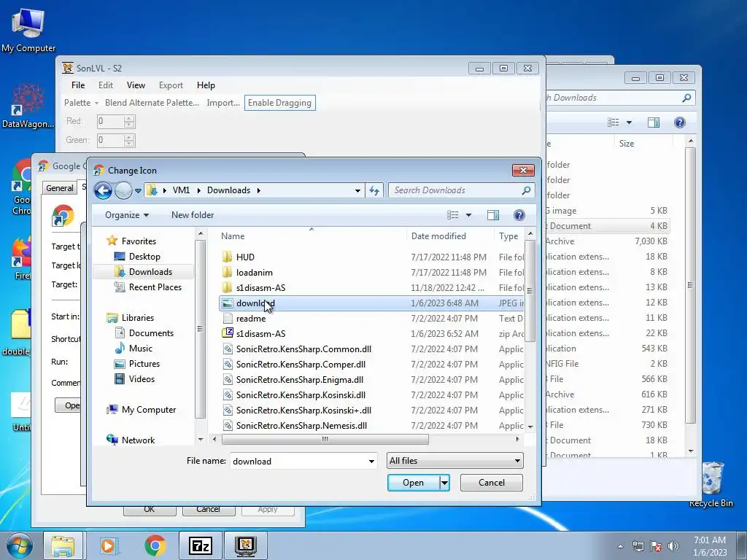Select SonicRetro.KensSharp.Kosinski+.dll file

[x=371, y=410]
